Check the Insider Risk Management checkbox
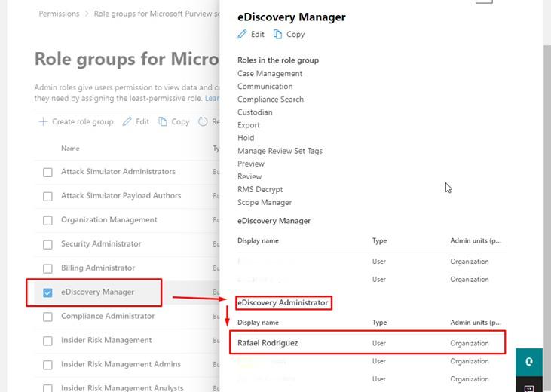This screenshot has width=551, height=392. pos(47,341)
